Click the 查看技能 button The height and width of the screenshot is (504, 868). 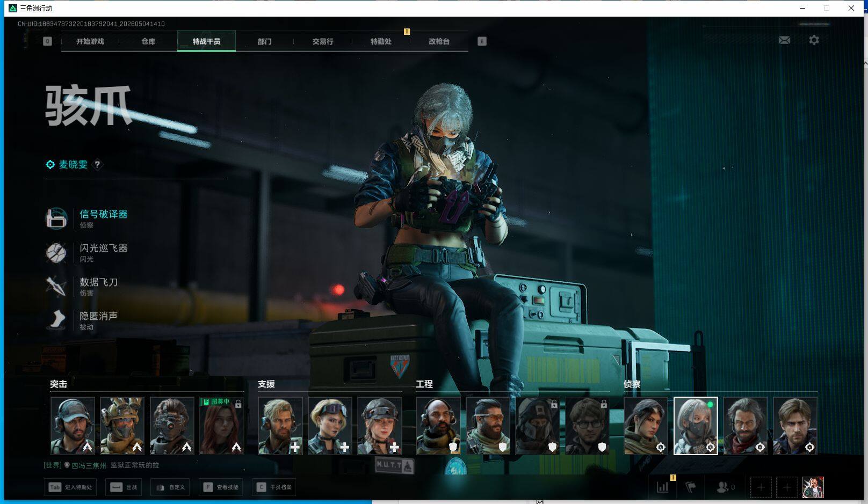tap(220, 487)
